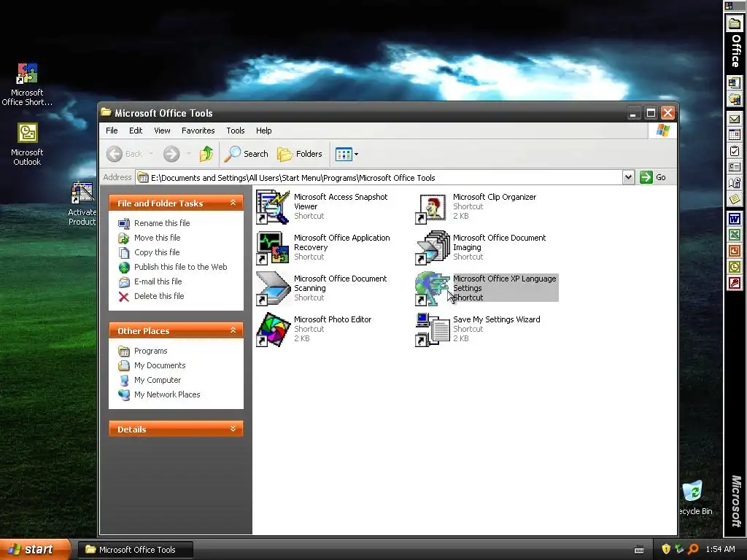Open the Back button history dropdown arrow

click(x=152, y=154)
